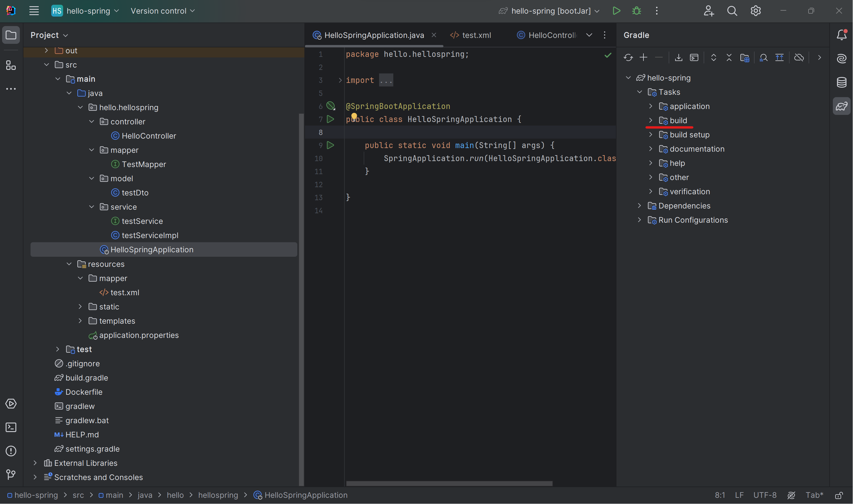Click the Debug bug icon

pos(637,11)
